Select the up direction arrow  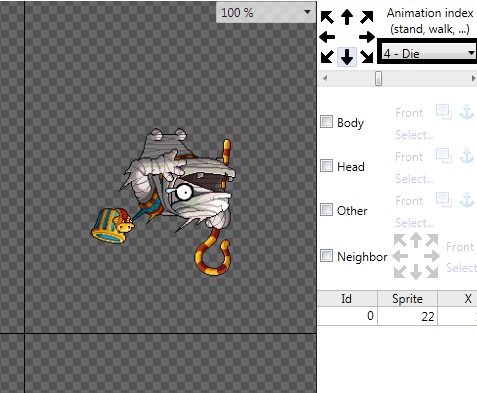pos(347,17)
